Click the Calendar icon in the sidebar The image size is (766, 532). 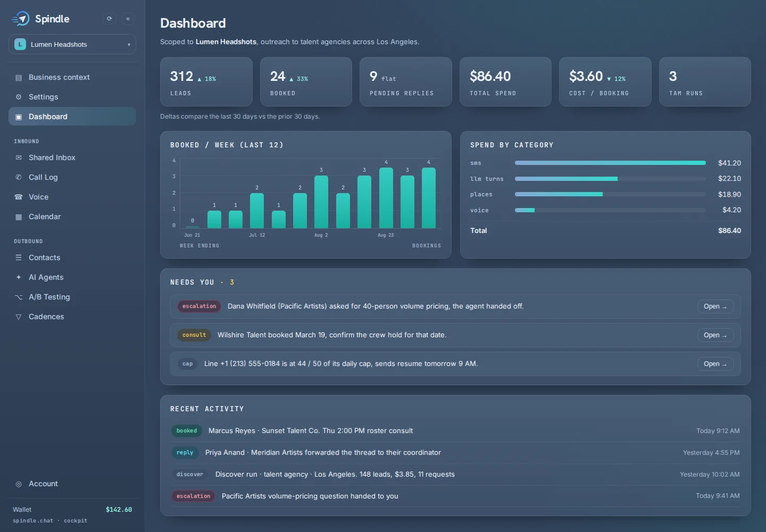click(x=19, y=217)
